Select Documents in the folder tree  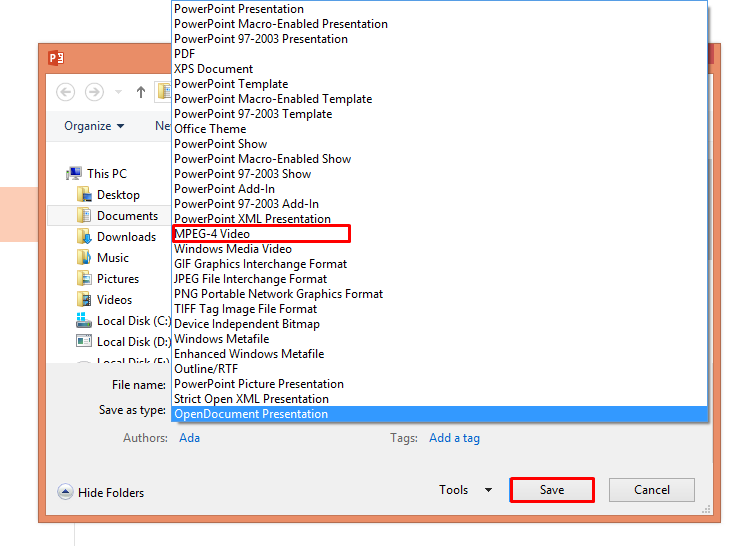pos(127,216)
